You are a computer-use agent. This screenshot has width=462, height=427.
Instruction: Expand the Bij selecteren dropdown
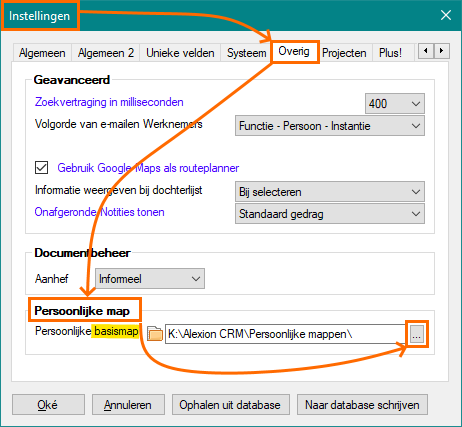coord(330,192)
